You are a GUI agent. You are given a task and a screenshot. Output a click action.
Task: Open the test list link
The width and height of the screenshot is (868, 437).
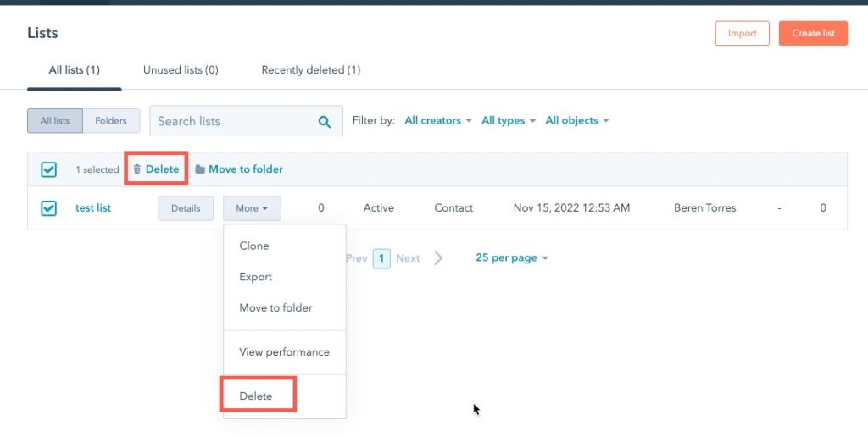(x=93, y=208)
